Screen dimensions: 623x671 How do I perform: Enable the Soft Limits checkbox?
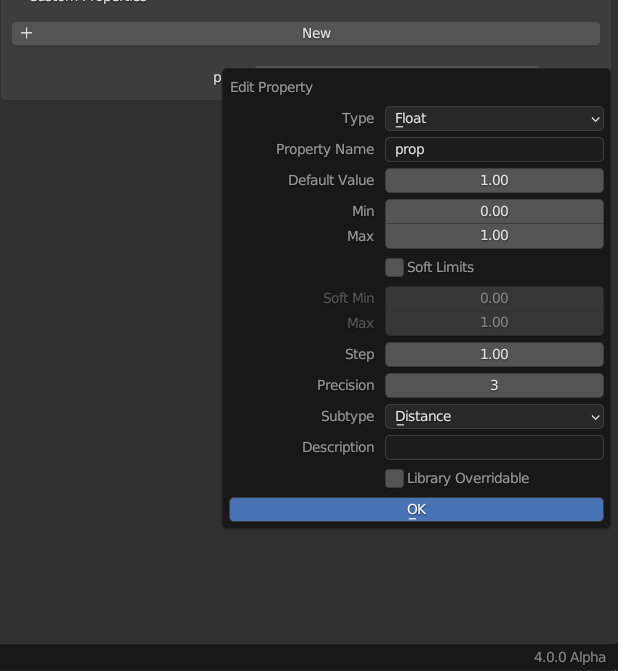394,267
